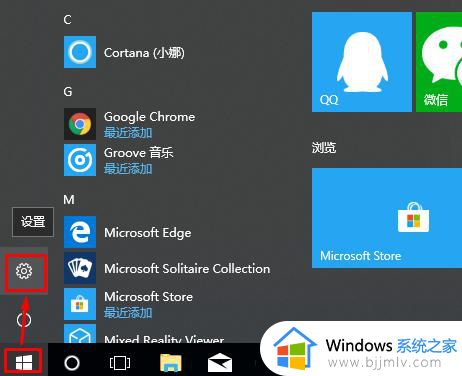Open the large Microsoft Store tile
Viewport: 462px width, 376px height.
(x=387, y=218)
